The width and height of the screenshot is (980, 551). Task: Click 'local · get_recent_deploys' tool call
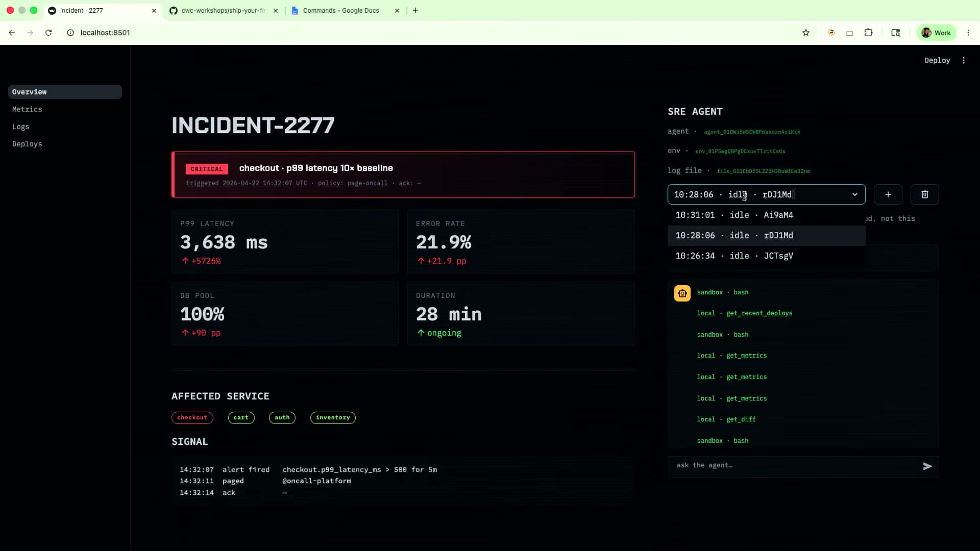click(x=745, y=313)
